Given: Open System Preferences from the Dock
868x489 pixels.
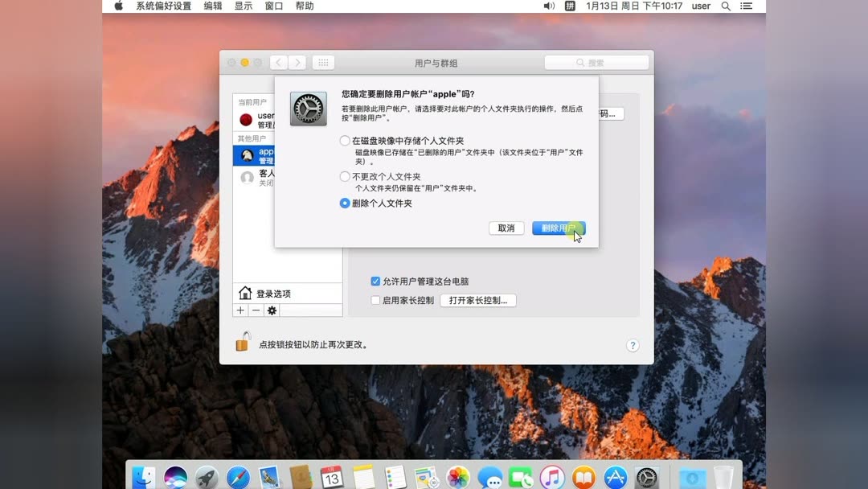Looking at the screenshot, I should [645, 476].
